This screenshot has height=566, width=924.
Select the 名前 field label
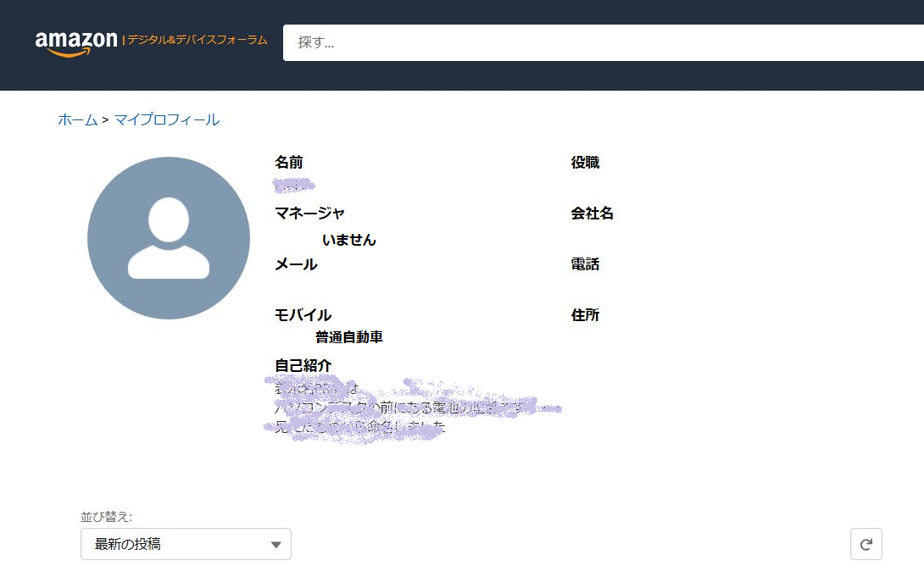coord(289,162)
